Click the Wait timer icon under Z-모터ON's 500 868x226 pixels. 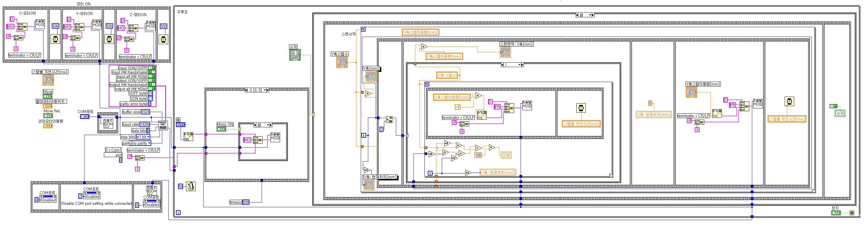click(x=163, y=39)
